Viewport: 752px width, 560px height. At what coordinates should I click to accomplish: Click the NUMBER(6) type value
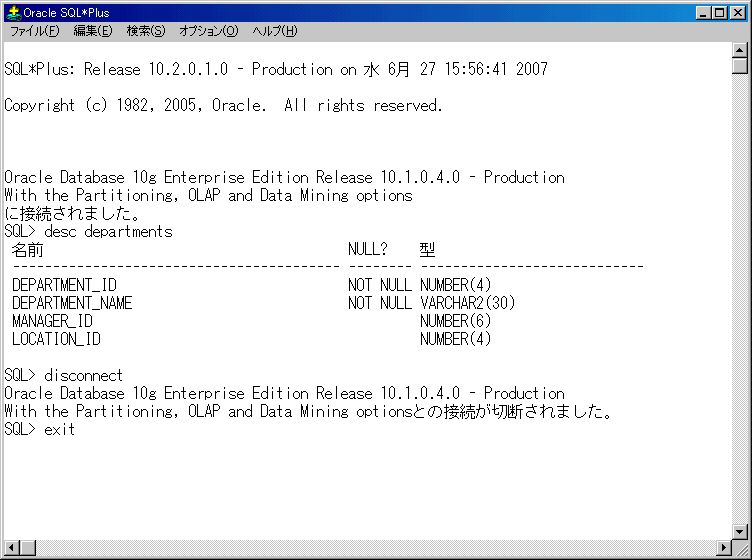click(x=456, y=321)
